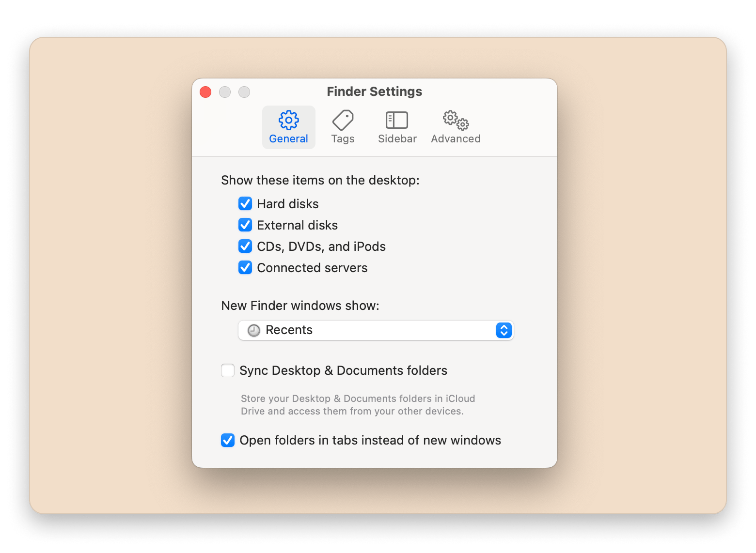Click the Finder Settings window title
The width and height of the screenshot is (756, 553).
pos(374,92)
